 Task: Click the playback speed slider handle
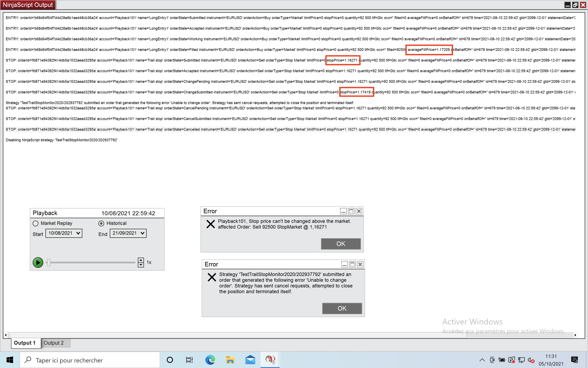click(x=48, y=263)
